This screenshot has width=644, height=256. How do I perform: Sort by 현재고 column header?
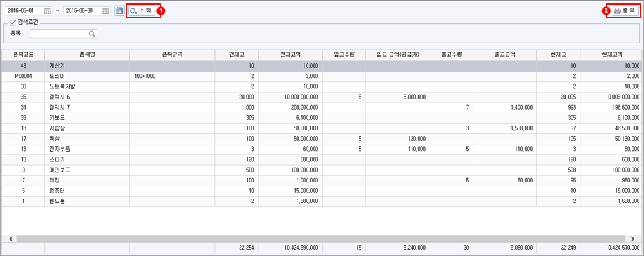coord(558,55)
